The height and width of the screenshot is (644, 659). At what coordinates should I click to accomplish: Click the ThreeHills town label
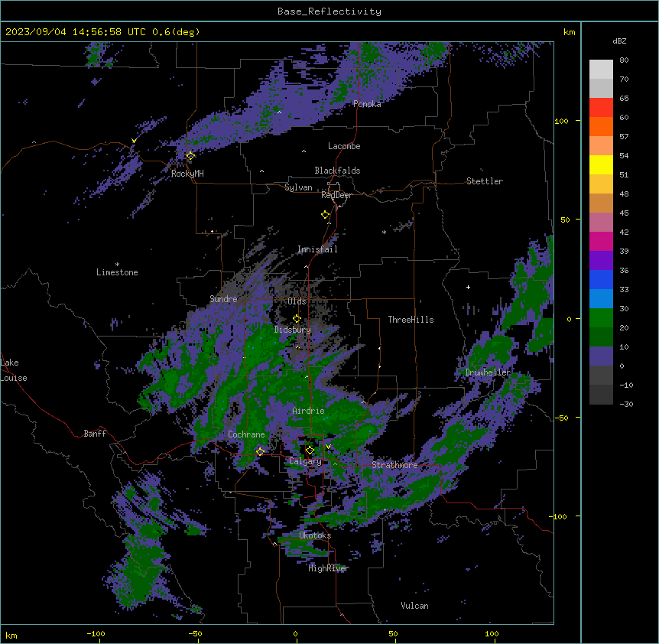pos(411,320)
